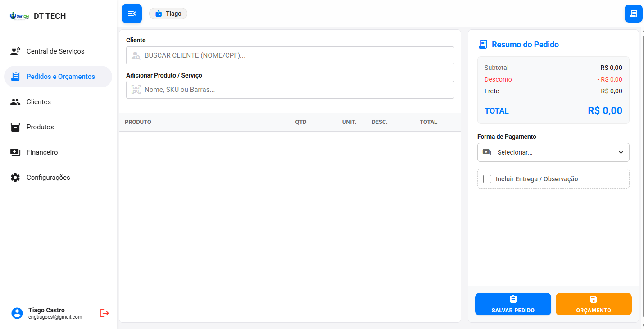Click the DT TECH title text
The width and height of the screenshot is (644, 329).
click(50, 16)
